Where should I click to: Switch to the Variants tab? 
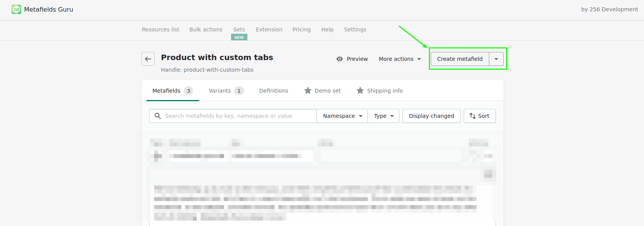tap(226, 91)
